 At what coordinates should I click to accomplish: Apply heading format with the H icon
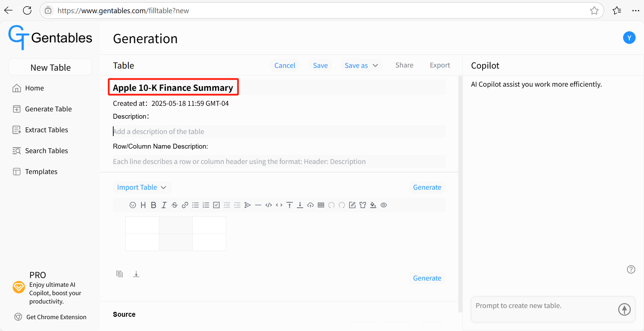[143, 205]
